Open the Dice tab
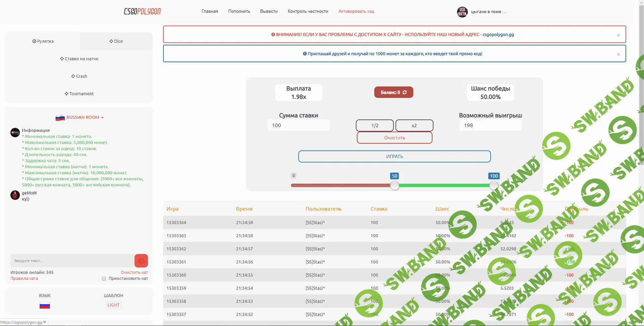The width and height of the screenshot is (644, 326). pyautogui.click(x=116, y=41)
